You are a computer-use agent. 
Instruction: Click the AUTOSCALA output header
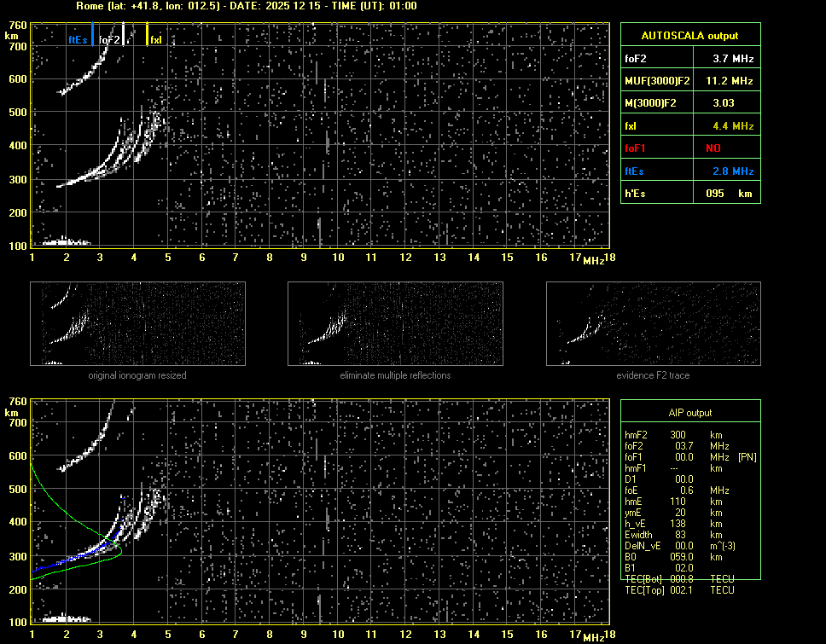(689, 36)
